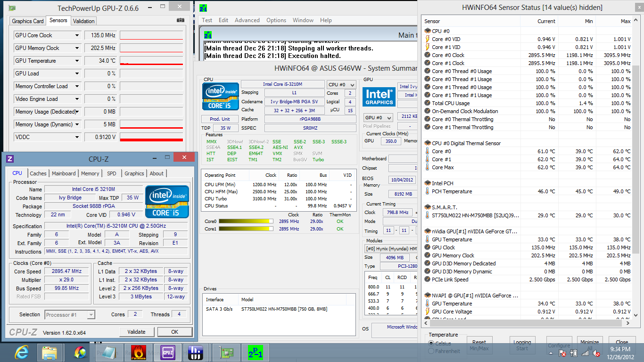The width and height of the screenshot is (644, 362).
Task: Click the muted volume tray icon
Action: pos(596,353)
